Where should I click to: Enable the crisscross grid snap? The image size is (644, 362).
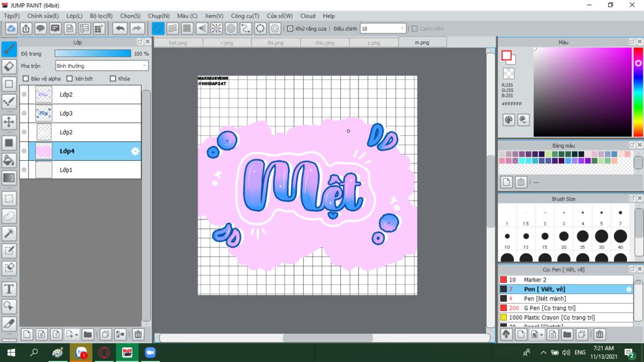(x=187, y=28)
